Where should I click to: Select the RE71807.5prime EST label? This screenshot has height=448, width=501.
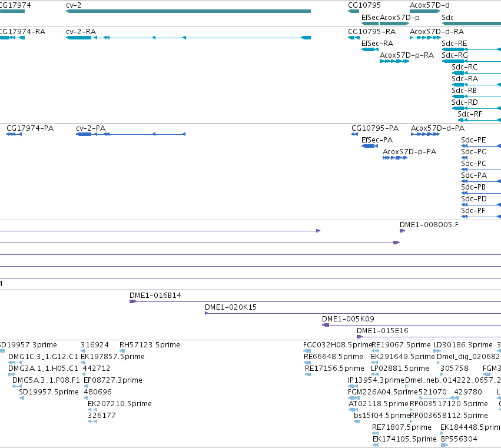pos(402,428)
